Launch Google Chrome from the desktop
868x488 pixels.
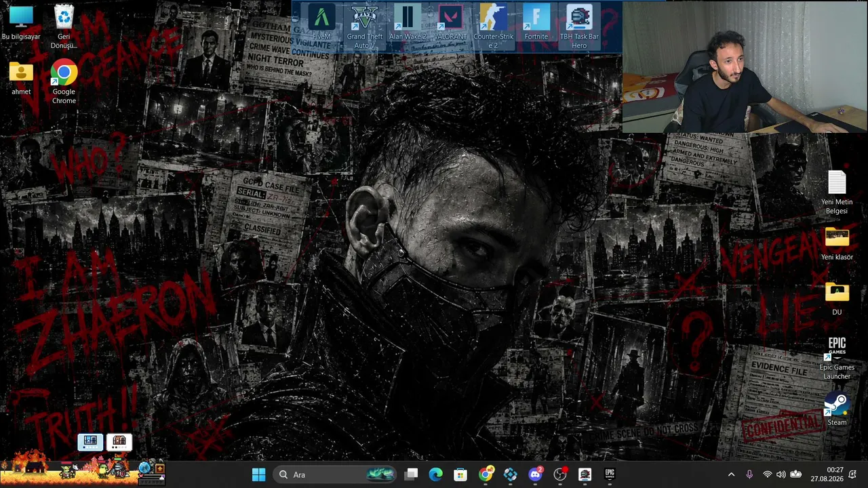tap(64, 82)
